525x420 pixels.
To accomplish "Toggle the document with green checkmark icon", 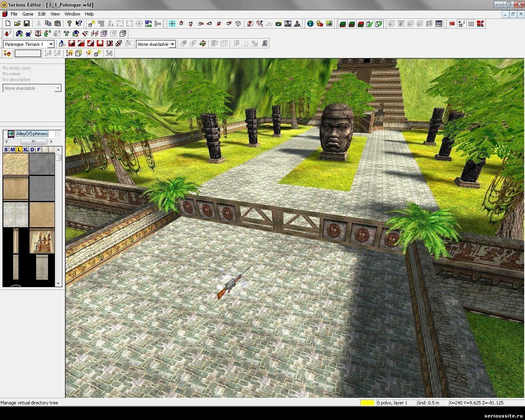I will coord(370,24).
